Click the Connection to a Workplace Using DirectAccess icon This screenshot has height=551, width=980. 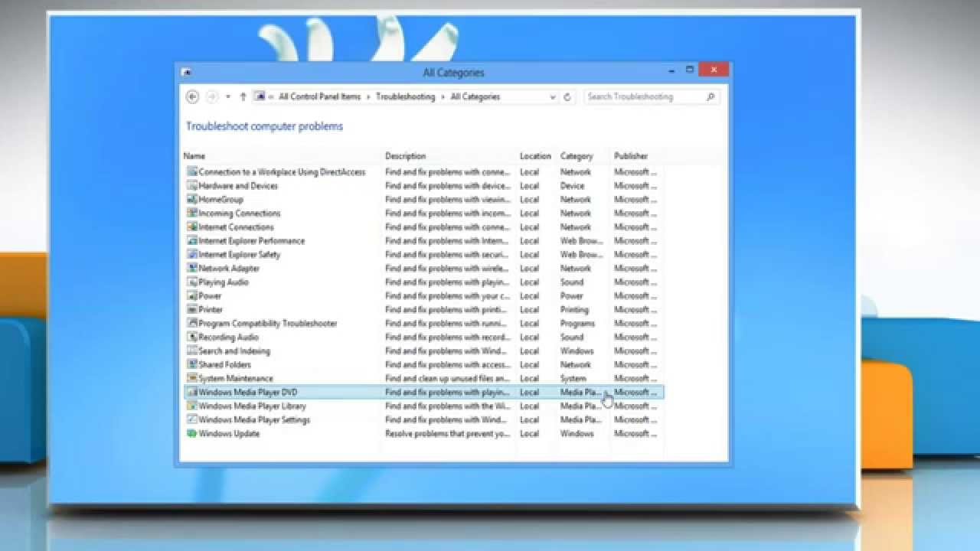pyautogui.click(x=192, y=172)
